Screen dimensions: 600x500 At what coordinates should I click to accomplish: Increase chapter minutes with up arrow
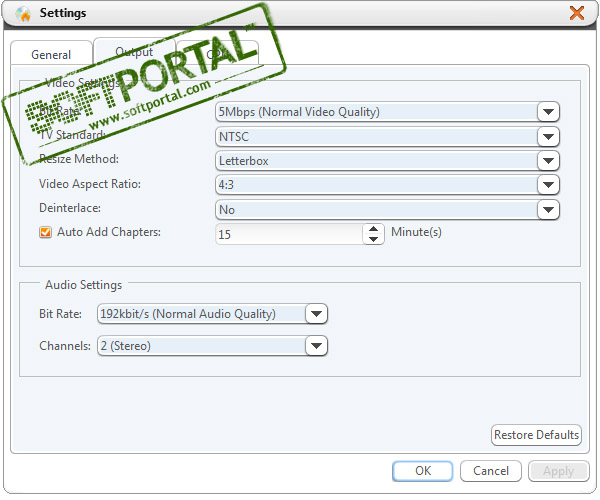tap(373, 229)
